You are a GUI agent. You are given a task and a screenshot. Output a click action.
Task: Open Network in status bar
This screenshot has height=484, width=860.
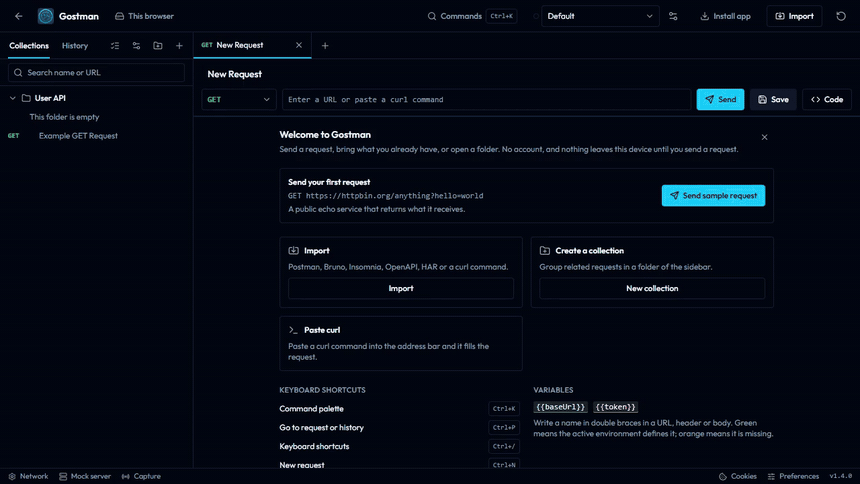(28, 476)
